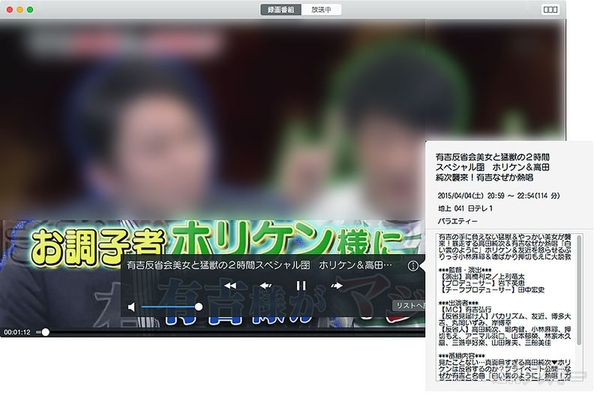Click the volume slider knob
The height and width of the screenshot is (398, 600).
[x=199, y=307]
